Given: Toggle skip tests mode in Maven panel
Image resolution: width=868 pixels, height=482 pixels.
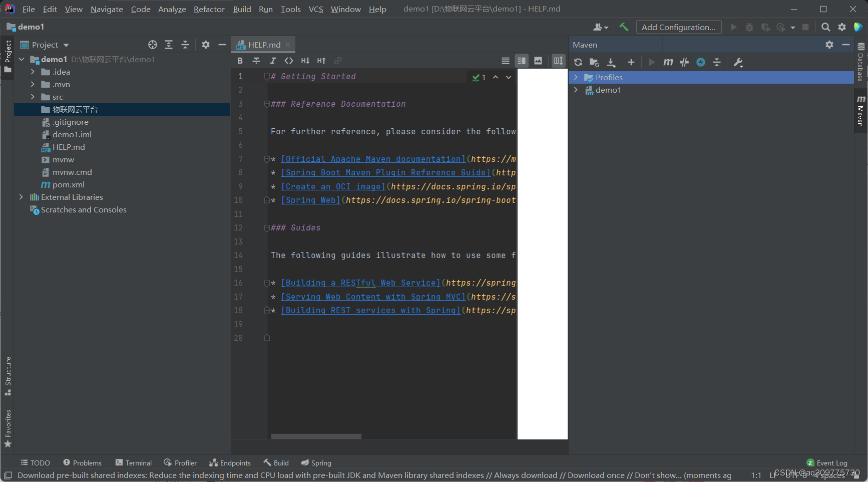Looking at the screenshot, I should pos(684,62).
